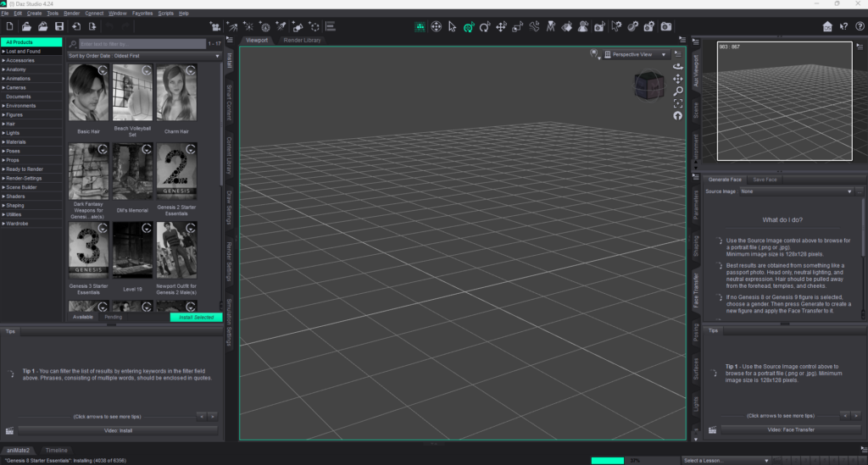868x465 pixels.
Task: Click the Save scene disk icon
Action: pos(59,27)
